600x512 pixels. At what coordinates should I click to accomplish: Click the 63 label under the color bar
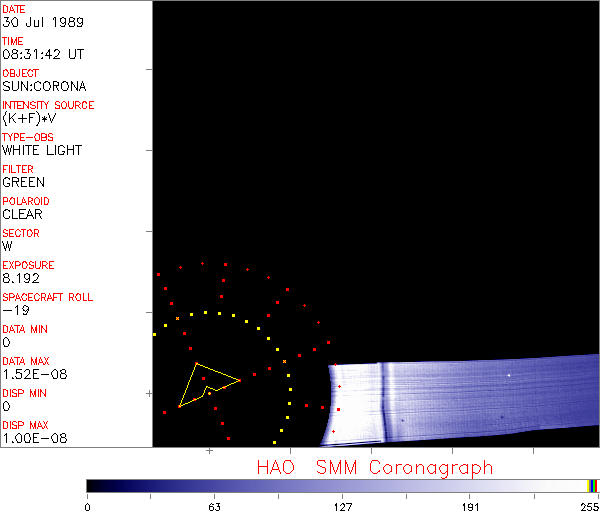(214, 505)
